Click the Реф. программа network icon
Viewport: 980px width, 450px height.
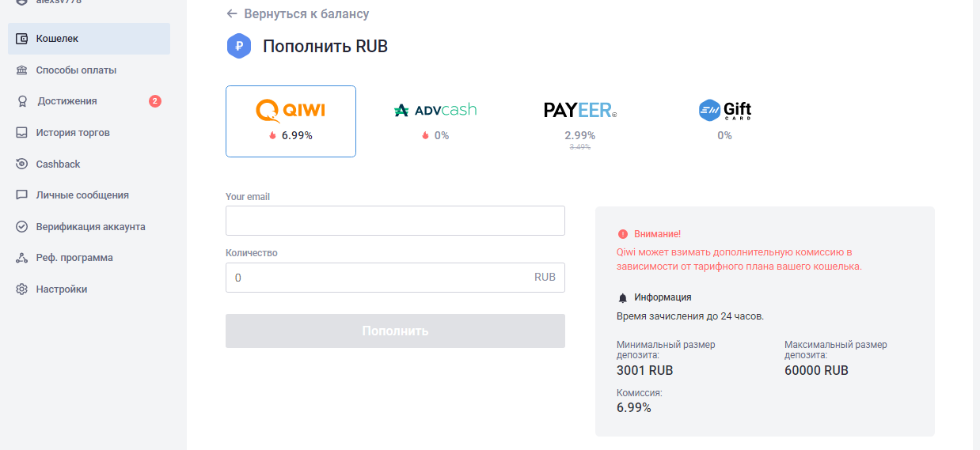coord(22,258)
